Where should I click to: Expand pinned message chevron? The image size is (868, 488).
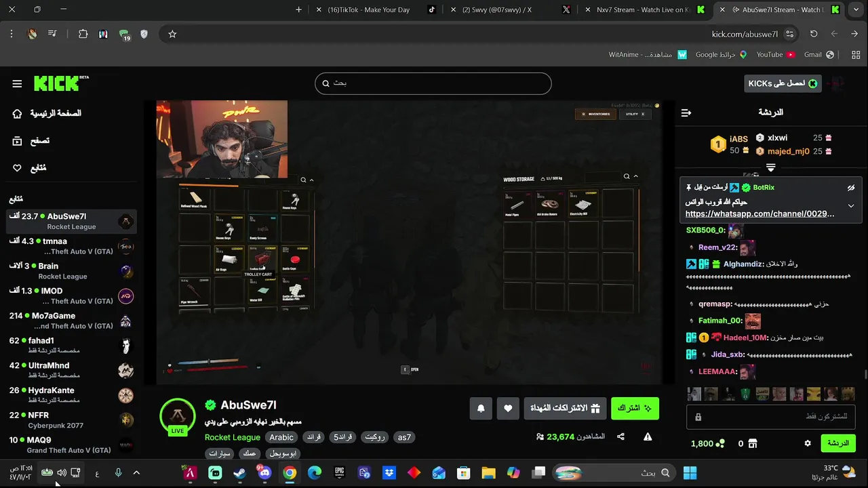point(851,206)
